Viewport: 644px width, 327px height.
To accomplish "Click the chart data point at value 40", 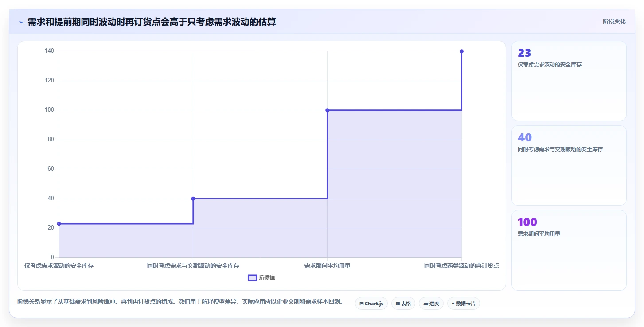I will click(x=193, y=199).
